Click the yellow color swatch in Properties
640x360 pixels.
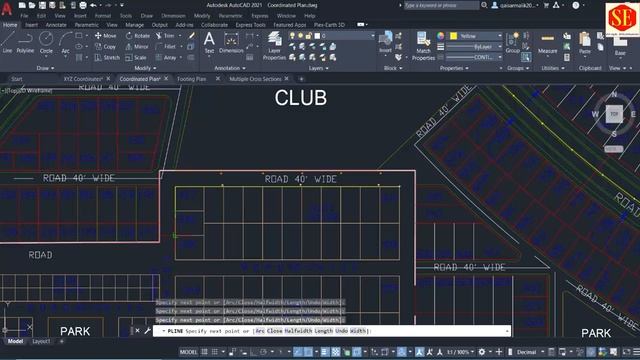click(453, 36)
